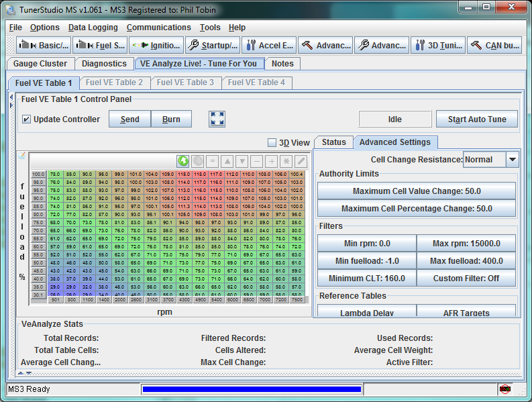Open the Data Logging menu

pos(93,28)
